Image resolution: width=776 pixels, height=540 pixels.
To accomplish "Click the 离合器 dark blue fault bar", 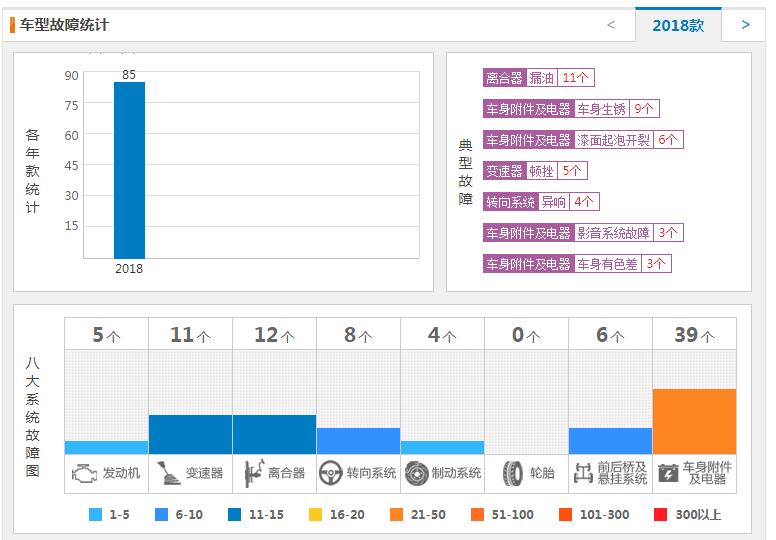I will tap(274, 435).
